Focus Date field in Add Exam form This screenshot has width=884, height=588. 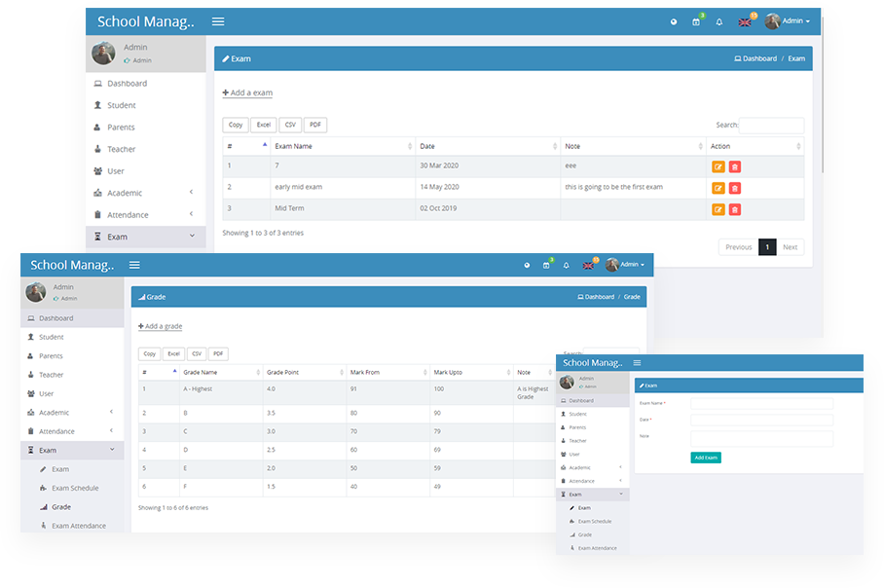761,420
